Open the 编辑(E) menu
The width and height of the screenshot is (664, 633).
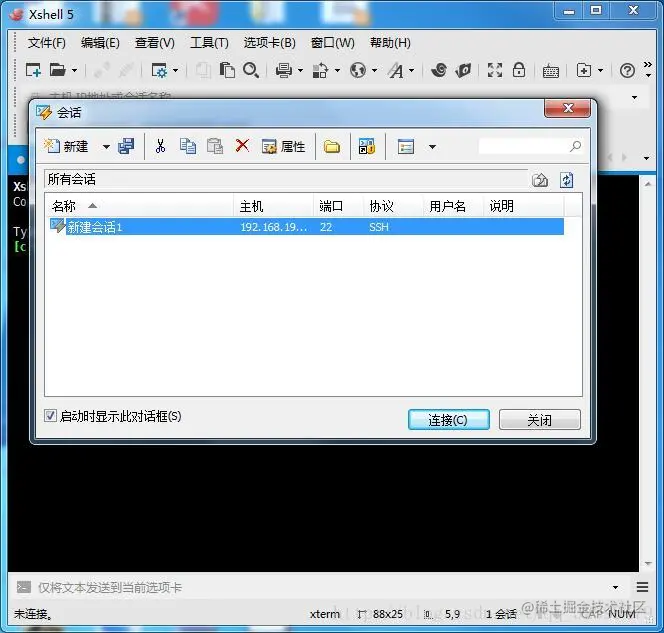click(100, 43)
